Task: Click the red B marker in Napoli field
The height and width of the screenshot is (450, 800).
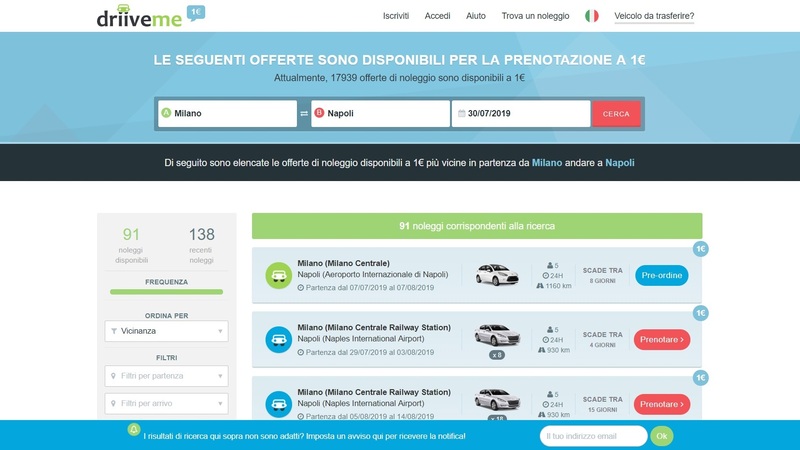Action: pos(319,113)
